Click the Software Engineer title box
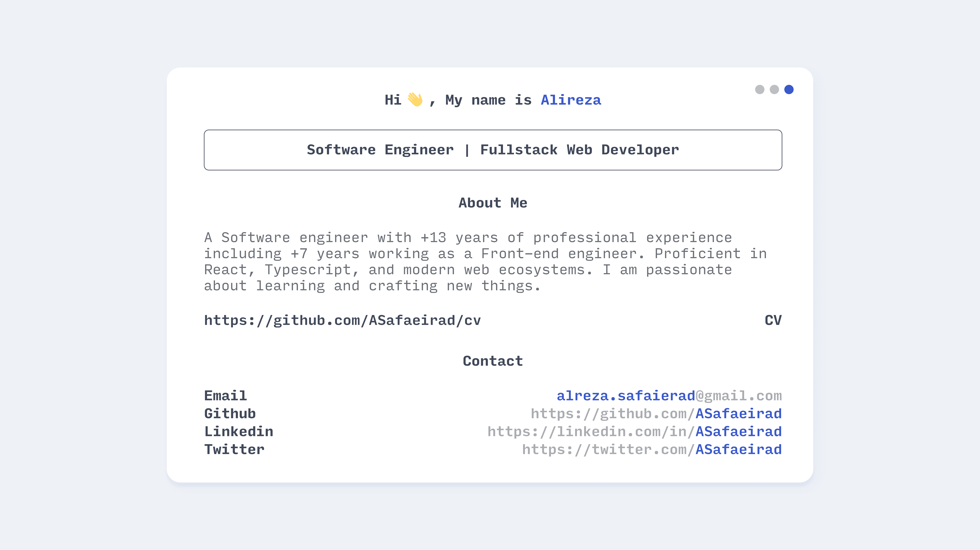This screenshot has height=550, width=980. pos(493,150)
